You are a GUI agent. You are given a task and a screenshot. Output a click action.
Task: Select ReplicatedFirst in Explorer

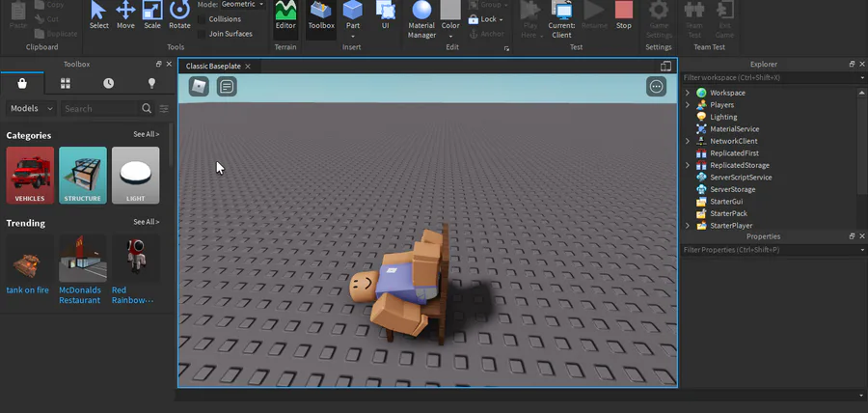point(734,153)
